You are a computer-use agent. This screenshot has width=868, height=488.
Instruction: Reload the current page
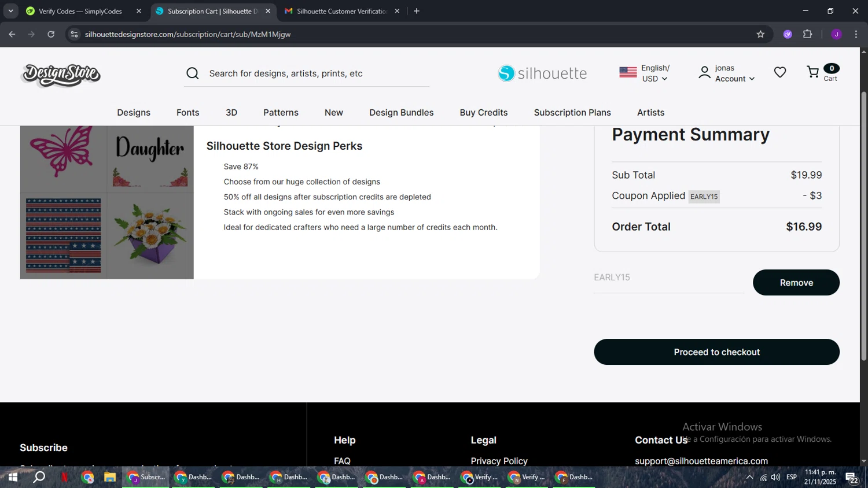coord(51,34)
